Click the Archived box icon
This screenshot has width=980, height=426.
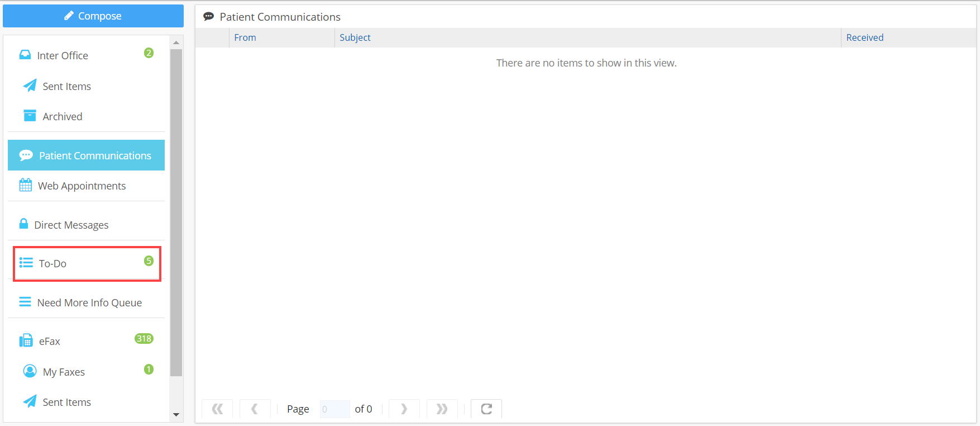click(x=30, y=116)
